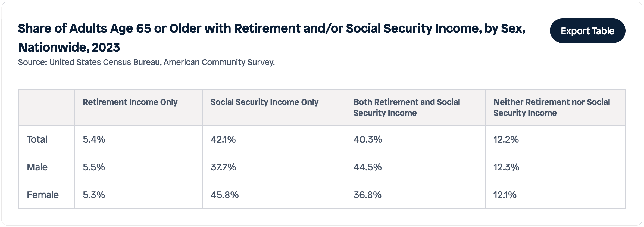Click the 40.3% cell in Total row
This screenshot has width=644, height=227.
pos(368,139)
